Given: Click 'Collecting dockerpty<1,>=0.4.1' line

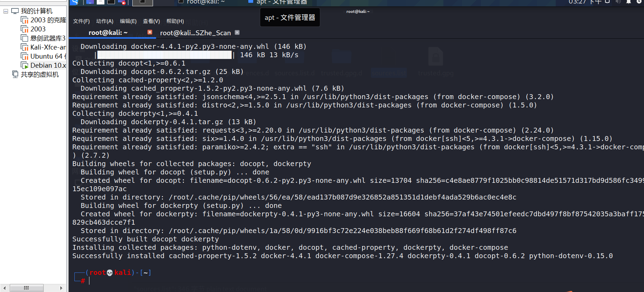Looking at the screenshot, I should (135, 113).
